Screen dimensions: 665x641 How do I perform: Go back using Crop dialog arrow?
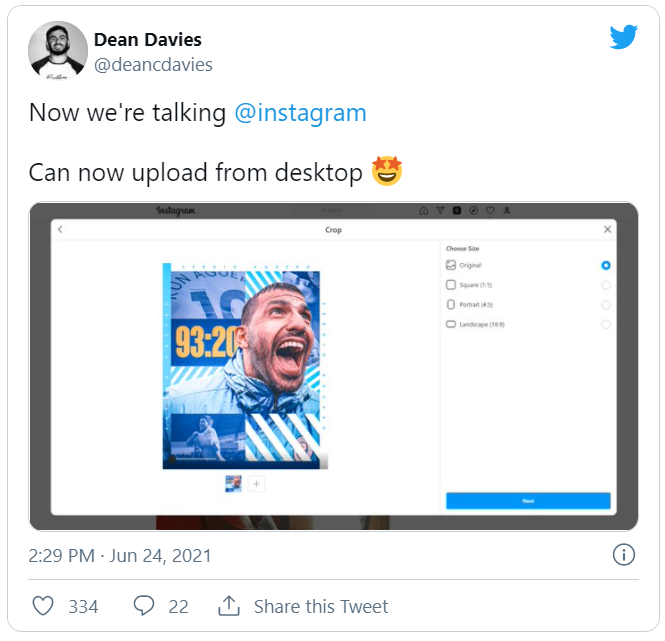click(x=60, y=230)
